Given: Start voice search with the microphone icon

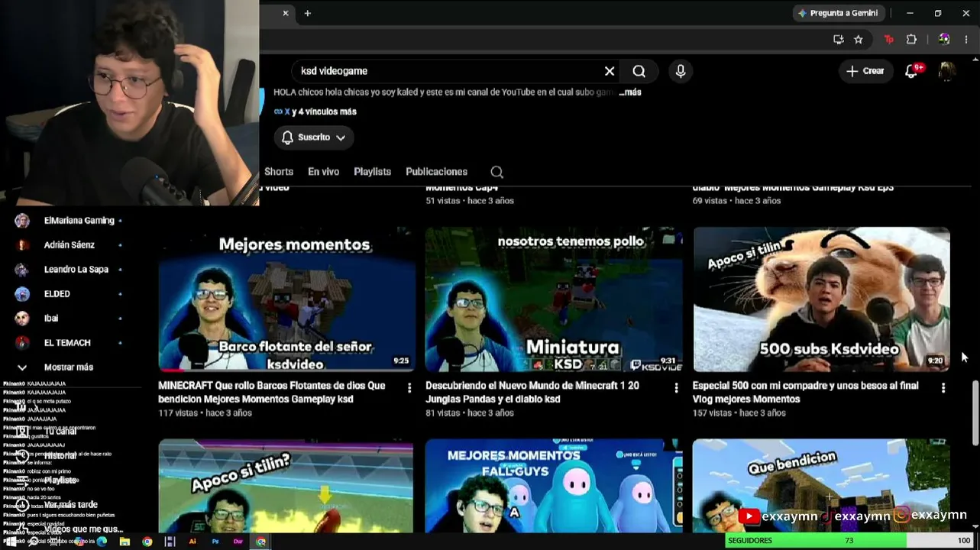Looking at the screenshot, I should click(x=681, y=71).
